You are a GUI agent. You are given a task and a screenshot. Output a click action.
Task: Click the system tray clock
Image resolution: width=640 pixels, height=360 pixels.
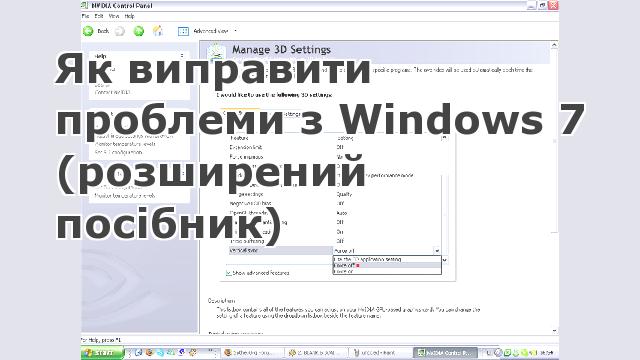click(x=547, y=353)
